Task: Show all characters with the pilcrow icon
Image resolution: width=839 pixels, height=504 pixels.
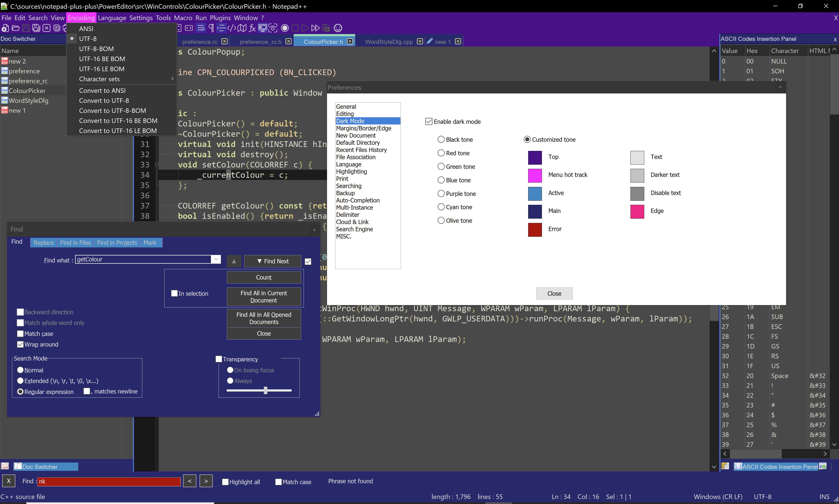Action: pos(211,28)
